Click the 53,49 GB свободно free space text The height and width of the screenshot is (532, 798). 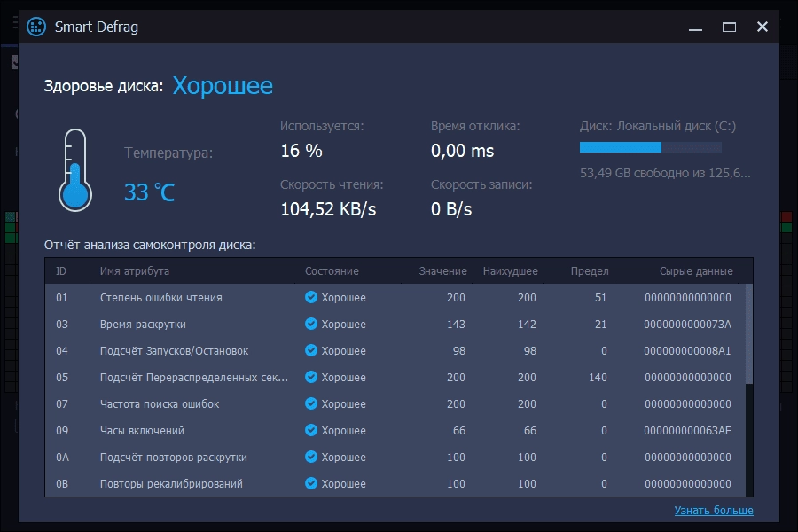(x=665, y=173)
